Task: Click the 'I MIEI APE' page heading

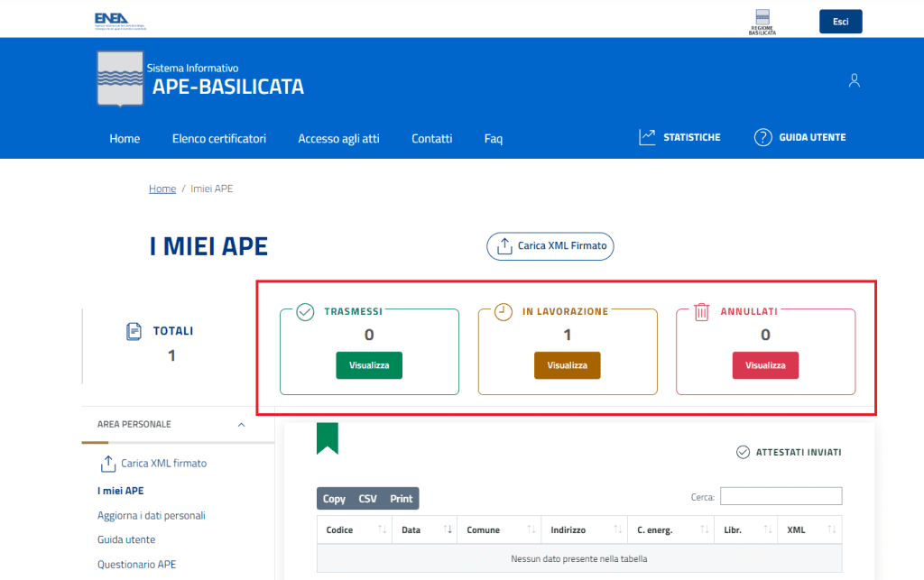Action: click(x=208, y=246)
